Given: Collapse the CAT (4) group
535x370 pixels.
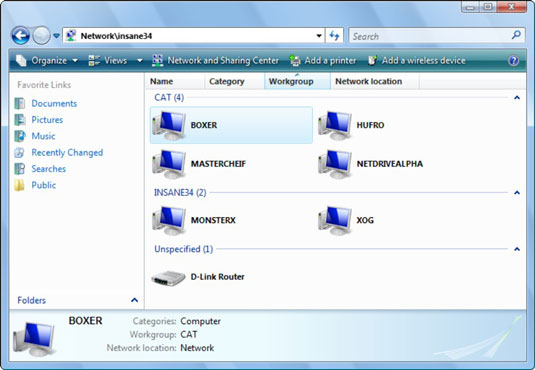Looking at the screenshot, I should (517, 98).
